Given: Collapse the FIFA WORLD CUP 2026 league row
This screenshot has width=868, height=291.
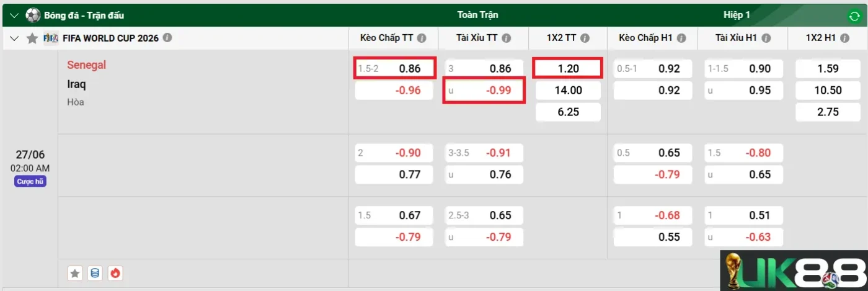Looking at the screenshot, I should (x=14, y=38).
